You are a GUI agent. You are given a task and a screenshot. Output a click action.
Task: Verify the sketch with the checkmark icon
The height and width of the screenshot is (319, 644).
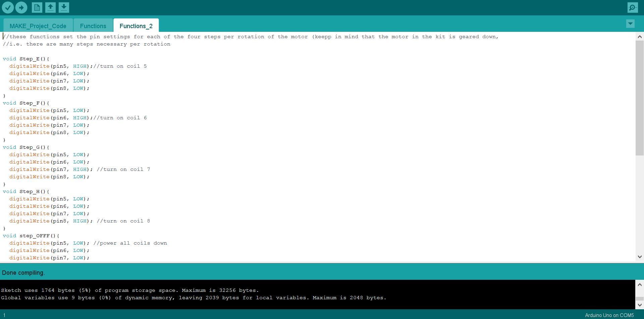tap(8, 7)
